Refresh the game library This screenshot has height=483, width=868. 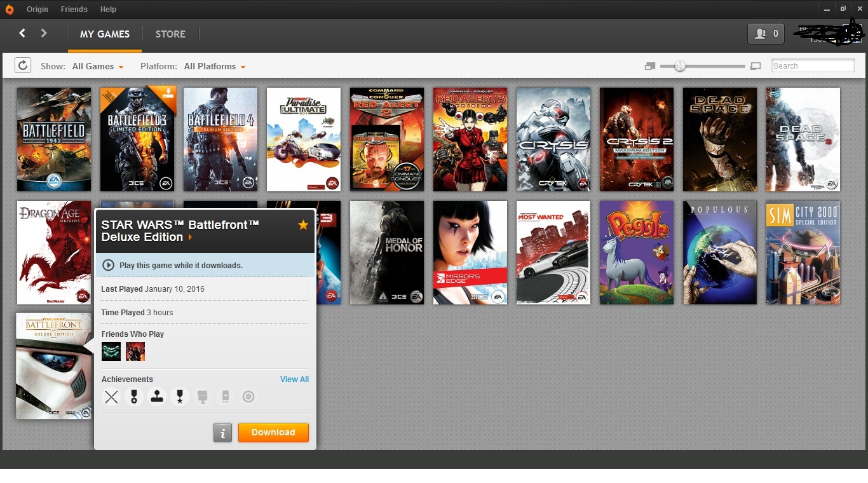pos(23,65)
